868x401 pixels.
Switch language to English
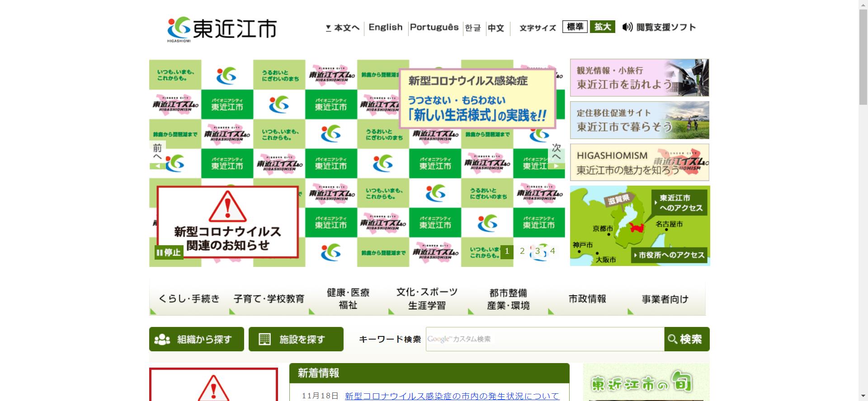(386, 27)
